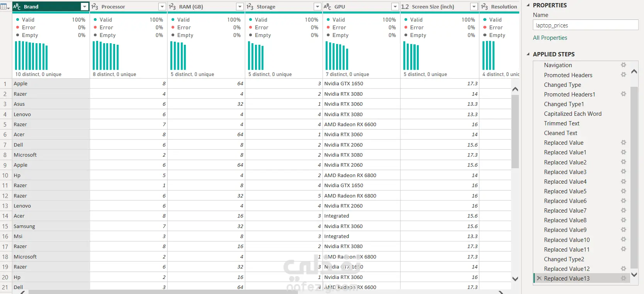Click the Storage column data type icon
Image resolution: width=644 pixels, height=294 pixels.
point(250,7)
